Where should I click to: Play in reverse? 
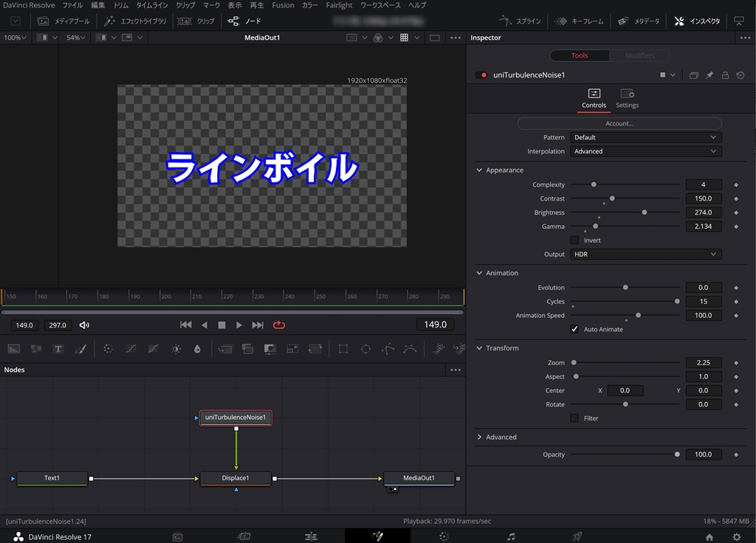205,325
